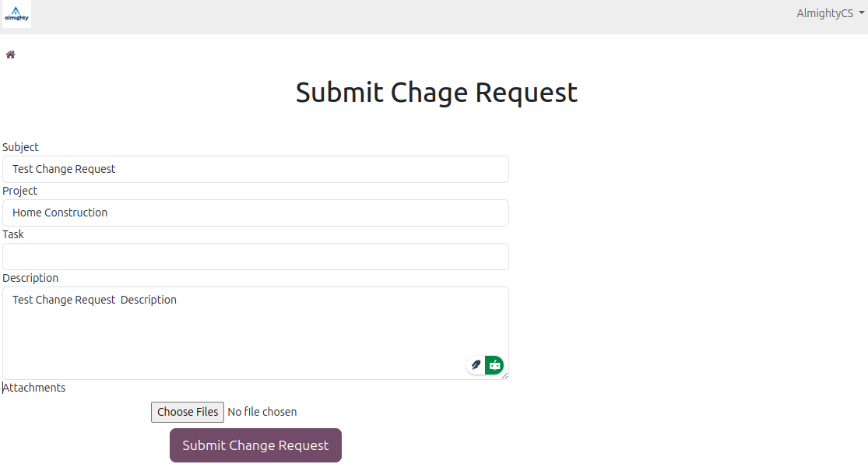Image resolution: width=868 pixels, height=464 pixels.
Task: Click the "Submit Chage Request" page heading
Action: (x=437, y=92)
